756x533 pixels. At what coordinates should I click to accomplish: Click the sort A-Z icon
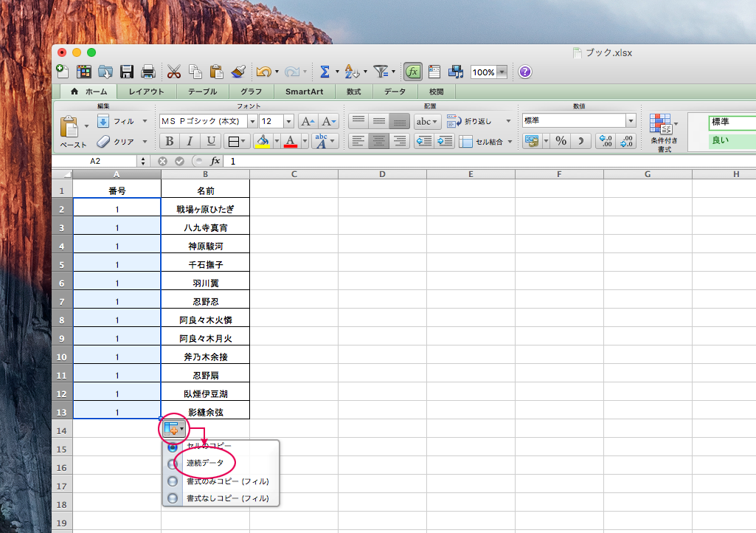(352, 72)
